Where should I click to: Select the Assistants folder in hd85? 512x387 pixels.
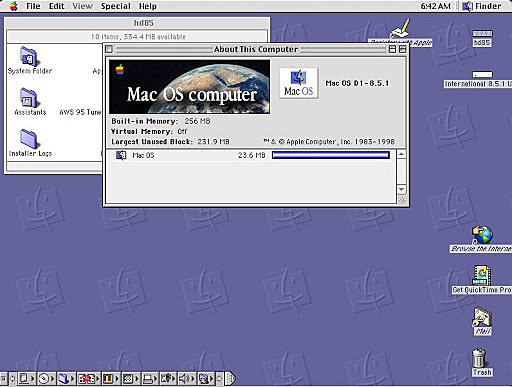tap(29, 98)
